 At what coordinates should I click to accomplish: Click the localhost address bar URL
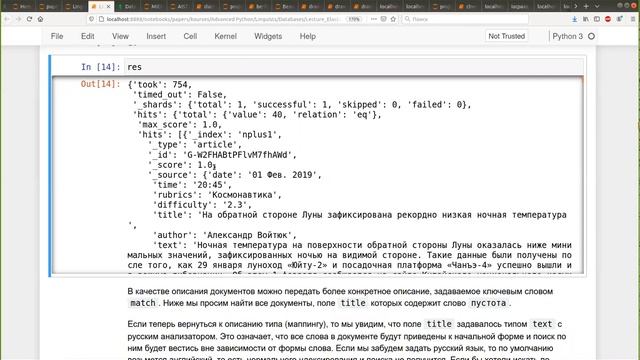pos(222,19)
